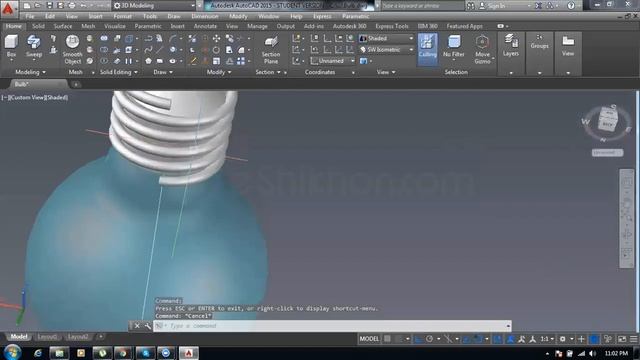Click the MODEL space button in status bar

click(369, 339)
